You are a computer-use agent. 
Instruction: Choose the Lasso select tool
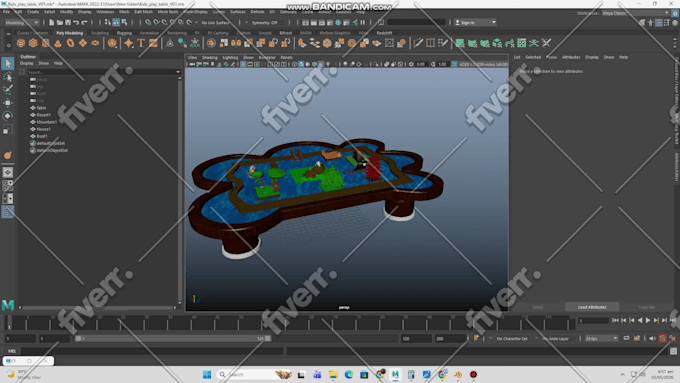coord(8,77)
